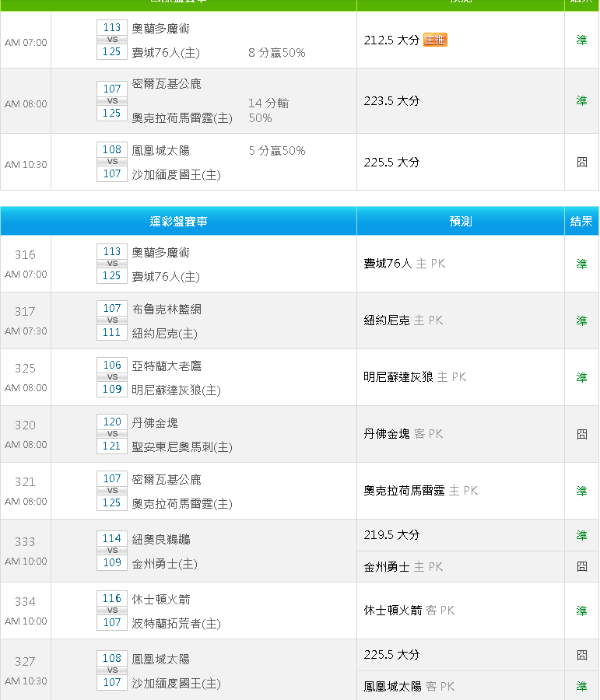The width and height of the screenshot is (600, 700).
Task: Click the 鳳凰城太陽 客 PK prediction
Action: (x=409, y=686)
